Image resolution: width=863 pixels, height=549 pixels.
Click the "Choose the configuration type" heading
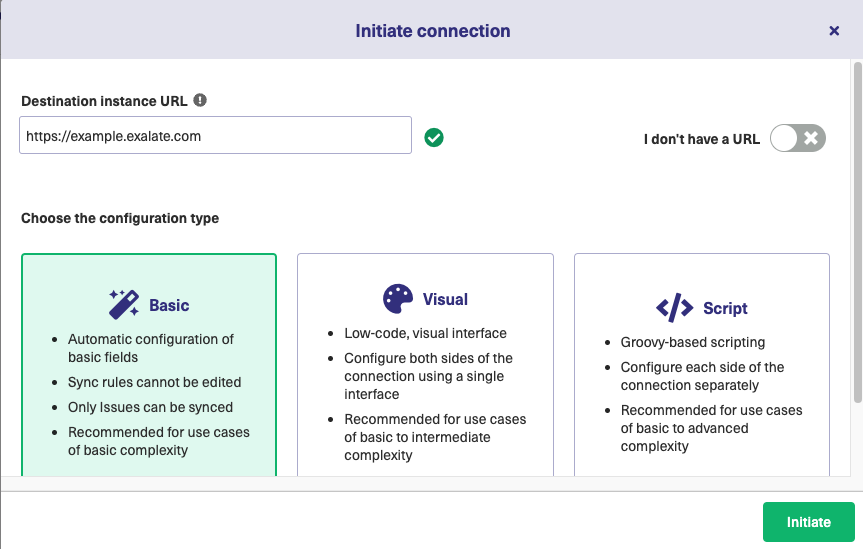tap(120, 218)
